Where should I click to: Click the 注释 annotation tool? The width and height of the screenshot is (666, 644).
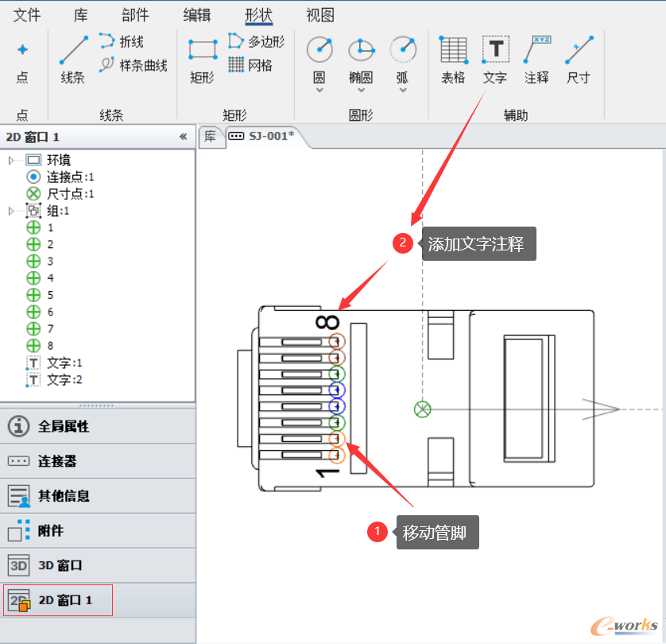(x=537, y=60)
